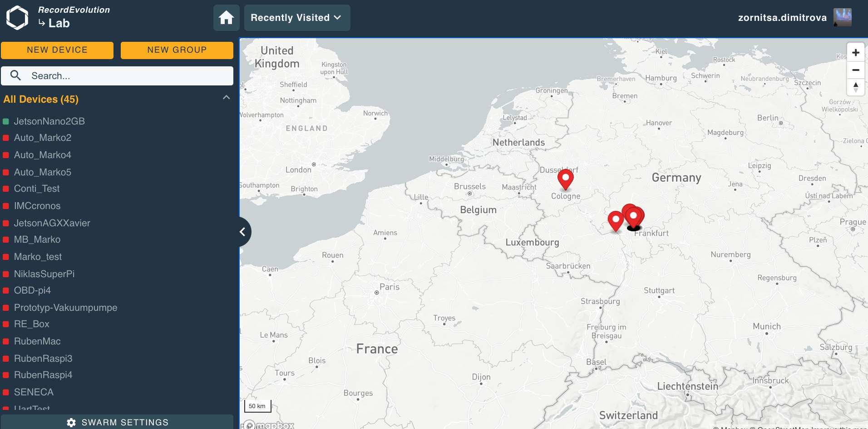Click the red map pin near Cologne
The image size is (868, 429).
(x=565, y=178)
